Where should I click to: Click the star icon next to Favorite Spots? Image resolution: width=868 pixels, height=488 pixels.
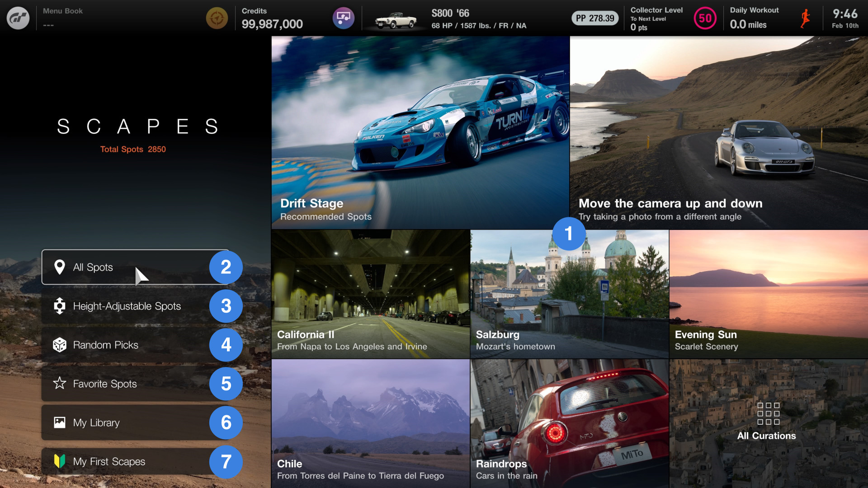pos(60,384)
